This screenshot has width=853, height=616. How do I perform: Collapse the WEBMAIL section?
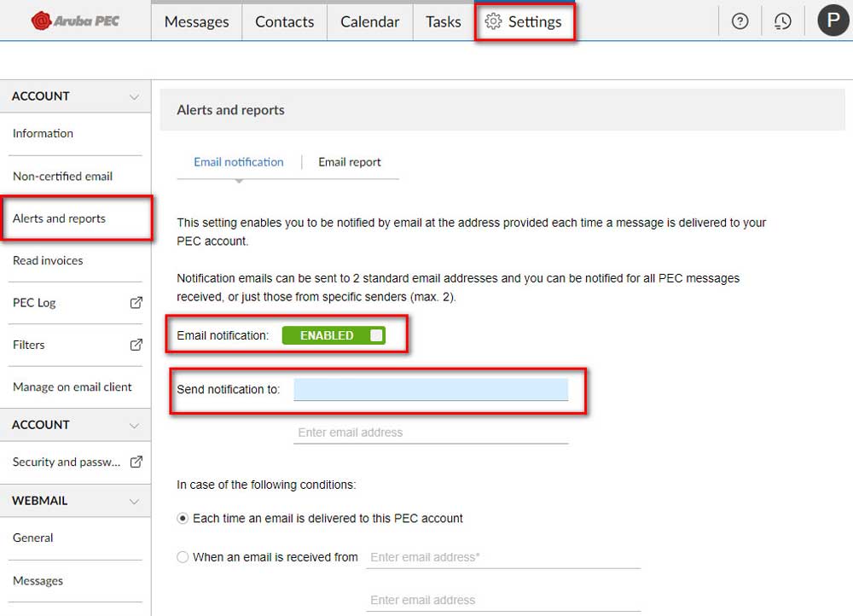click(x=134, y=501)
